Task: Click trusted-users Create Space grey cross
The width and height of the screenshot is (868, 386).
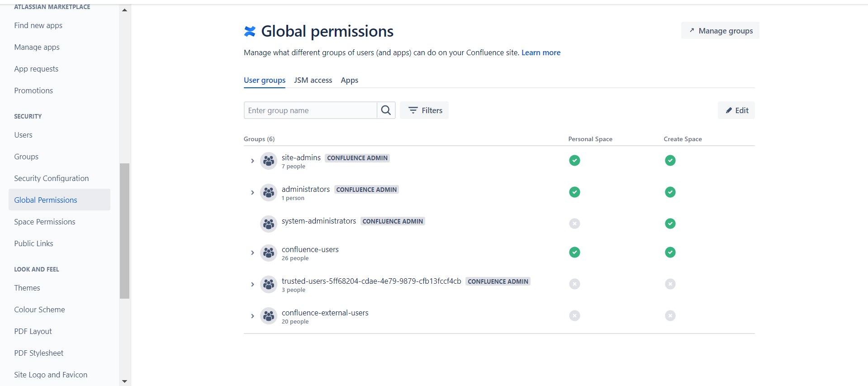Action: pos(670,284)
